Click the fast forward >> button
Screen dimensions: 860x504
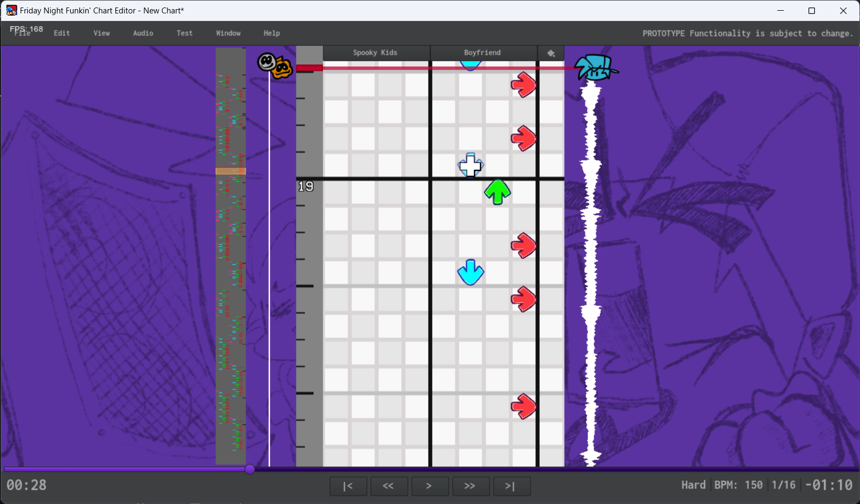(471, 486)
